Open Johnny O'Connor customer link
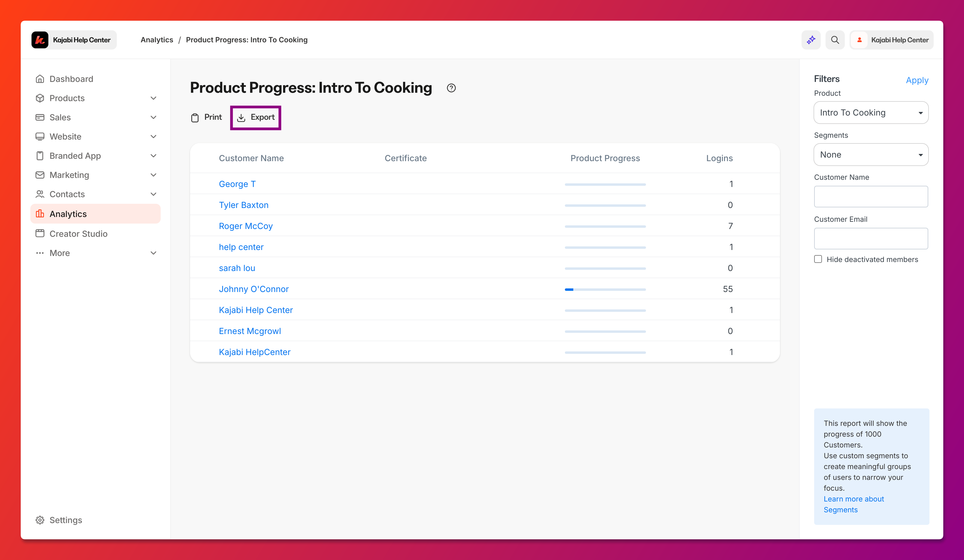 tap(254, 289)
